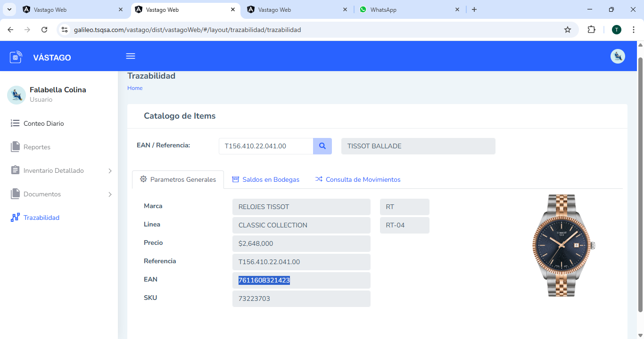Click the EAN / Referencia search input
Viewport: 644px width, 339px height.
point(266,146)
